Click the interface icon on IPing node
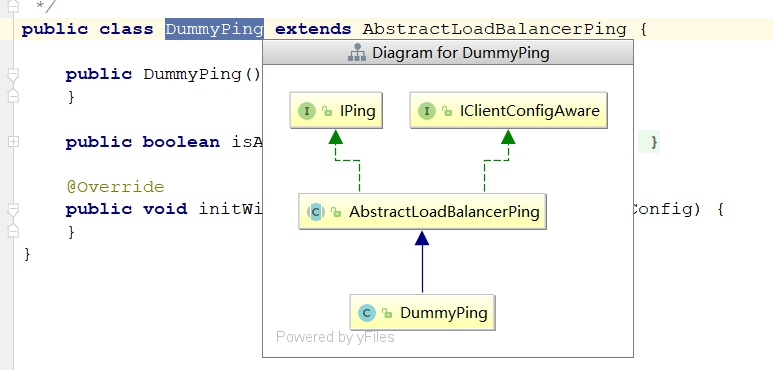Image resolution: width=773 pixels, height=370 pixels. tap(307, 111)
